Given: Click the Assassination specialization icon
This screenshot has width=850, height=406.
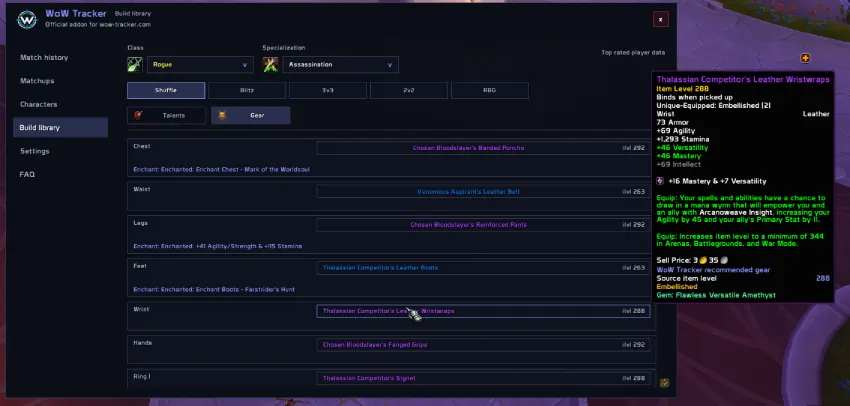Looking at the screenshot, I should coord(271,65).
